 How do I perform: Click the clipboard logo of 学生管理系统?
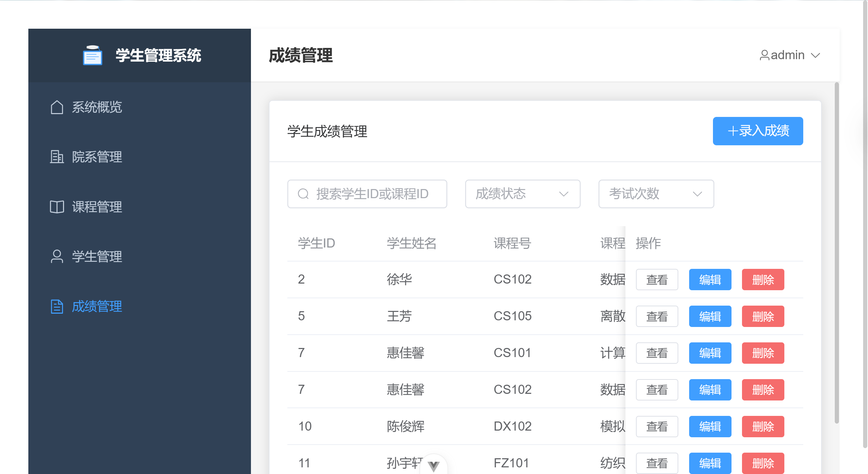point(92,55)
